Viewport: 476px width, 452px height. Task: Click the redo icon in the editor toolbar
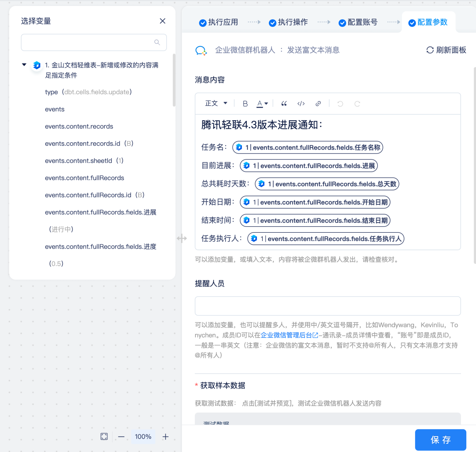click(x=357, y=103)
